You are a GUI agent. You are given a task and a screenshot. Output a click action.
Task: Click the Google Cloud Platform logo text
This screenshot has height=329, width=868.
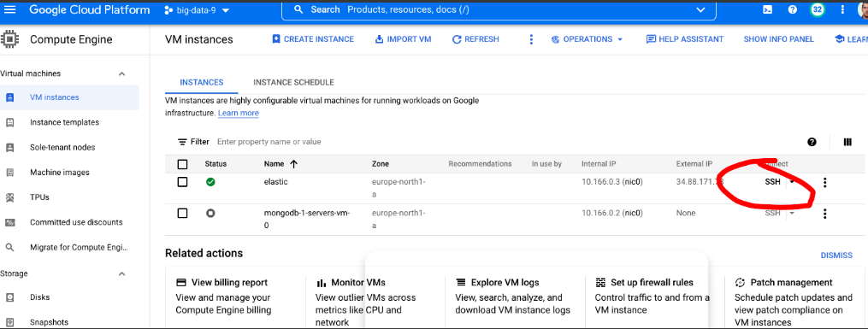89,10
